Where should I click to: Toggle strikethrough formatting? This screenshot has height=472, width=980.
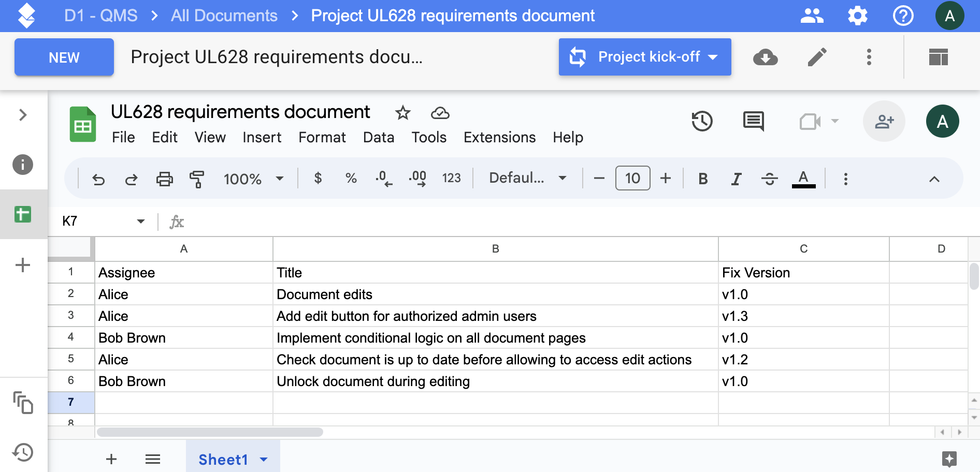[x=769, y=179]
